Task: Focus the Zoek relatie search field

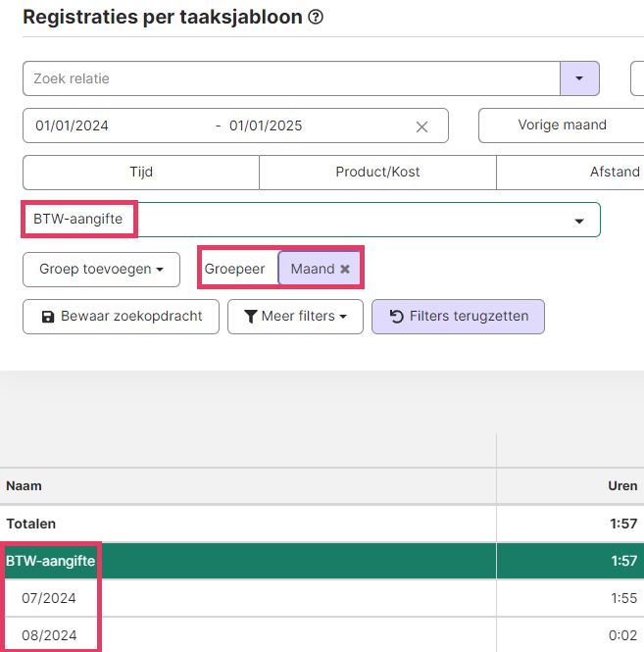Action: click(x=291, y=78)
